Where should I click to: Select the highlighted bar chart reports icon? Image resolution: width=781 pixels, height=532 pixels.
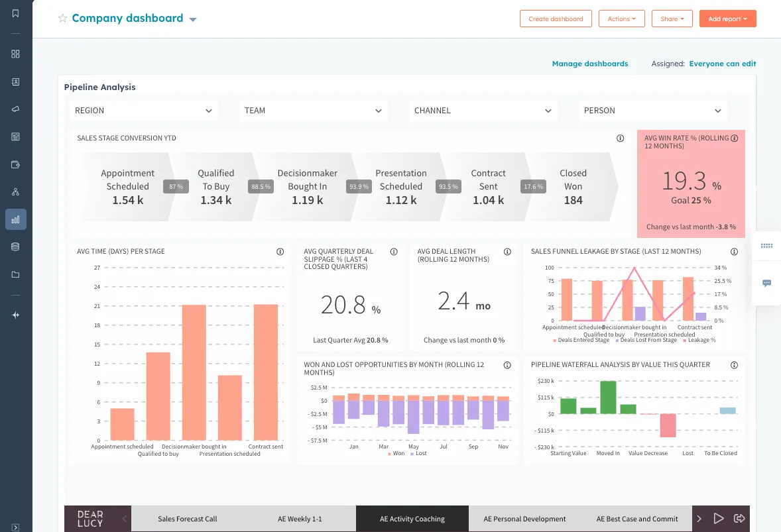pyautogui.click(x=15, y=219)
